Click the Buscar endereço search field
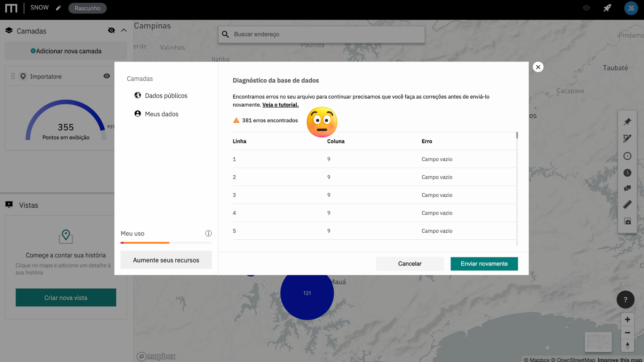This screenshot has width=644, height=362. (x=321, y=34)
